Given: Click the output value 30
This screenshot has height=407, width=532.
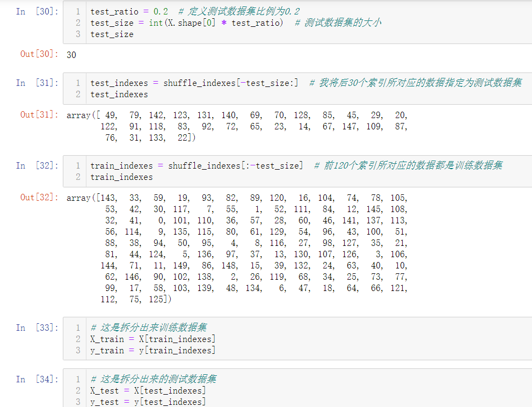Looking at the screenshot, I should point(71,55).
